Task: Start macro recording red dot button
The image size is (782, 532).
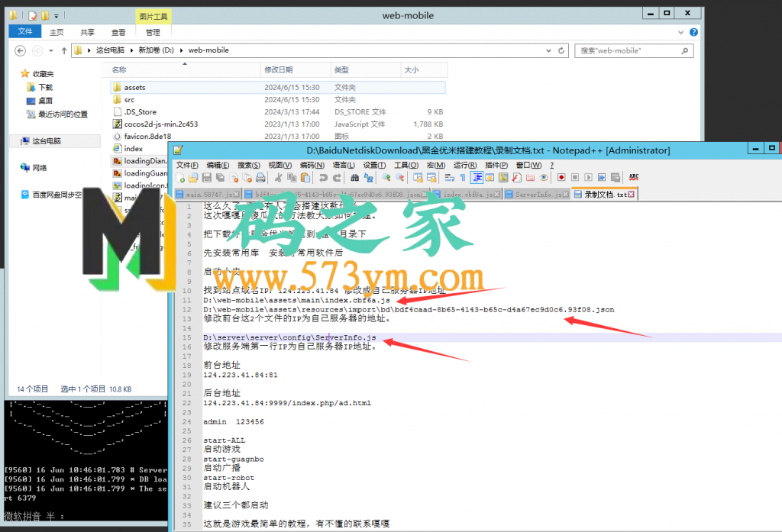Action: [x=561, y=178]
